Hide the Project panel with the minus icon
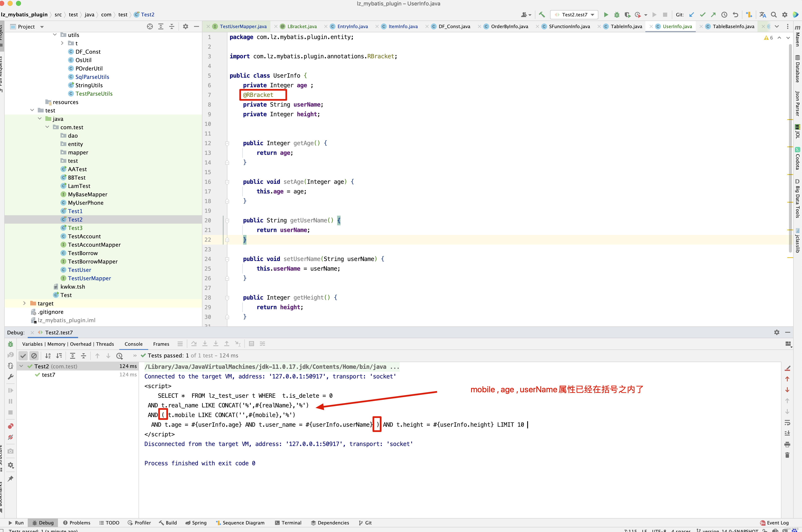The image size is (802, 532). (x=196, y=26)
